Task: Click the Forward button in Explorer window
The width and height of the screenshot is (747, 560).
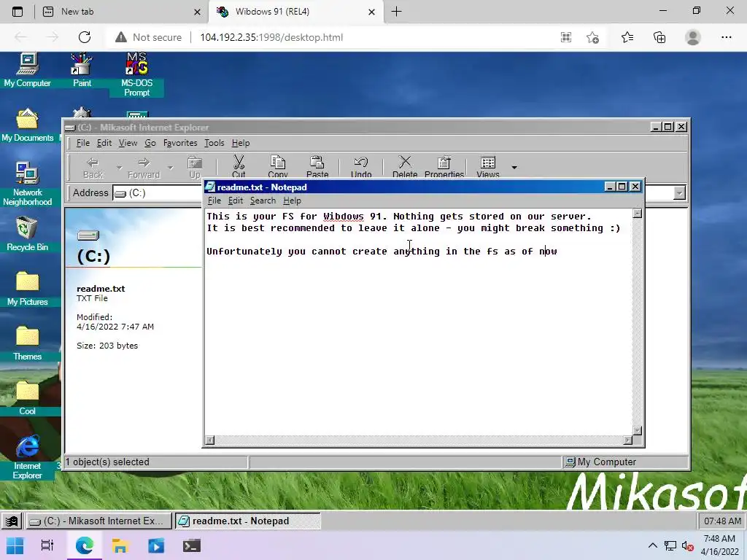Action: pyautogui.click(x=144, y=168)
